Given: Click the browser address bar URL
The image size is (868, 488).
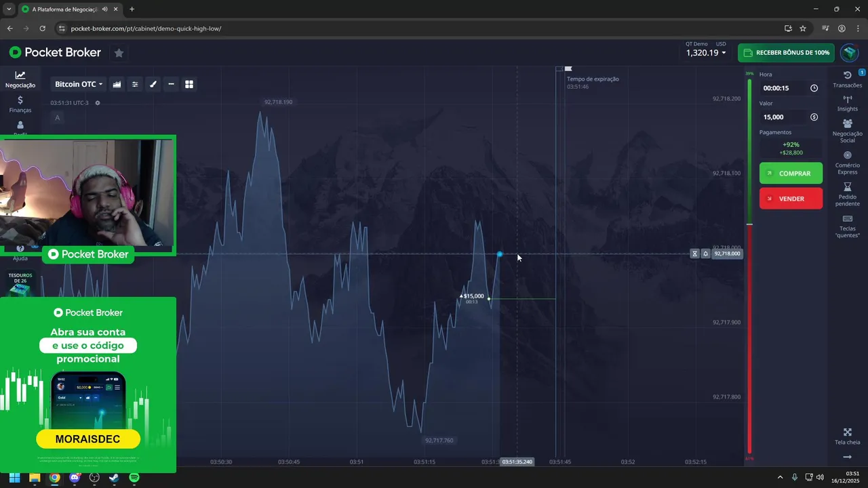Looking at the screenshot, I should pos(146,28).
